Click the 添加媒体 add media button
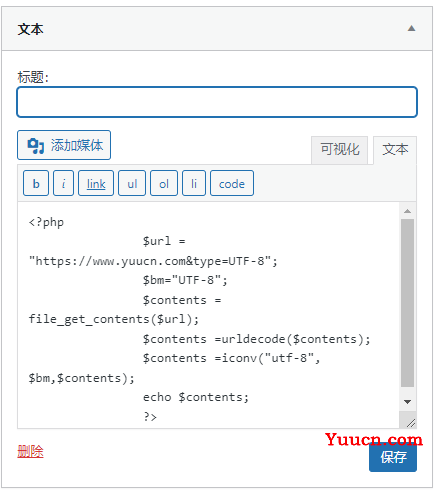The width and height of the screenshot is (435, 494). click(x=64, y=145)
